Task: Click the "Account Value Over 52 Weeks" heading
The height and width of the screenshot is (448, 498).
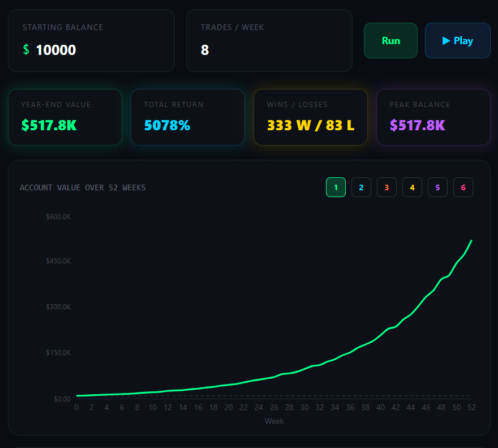Action: 83,187
